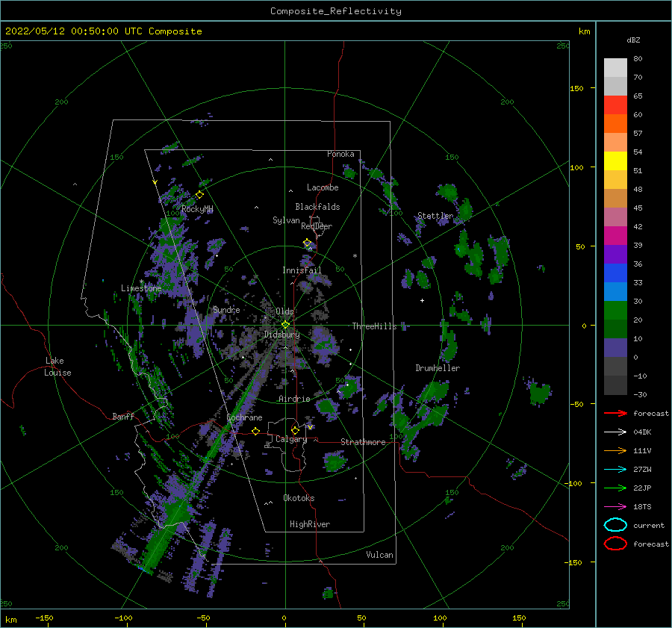Image resolution: width=672 pixels, height=628 pixels.
Task: Click the 65 dBZ red color swatch
Action: [x=615, y=105]
